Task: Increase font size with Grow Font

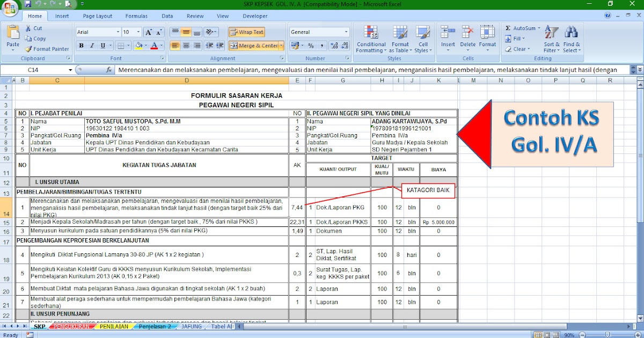Action: pyautogui.click(x=149, y=32)
